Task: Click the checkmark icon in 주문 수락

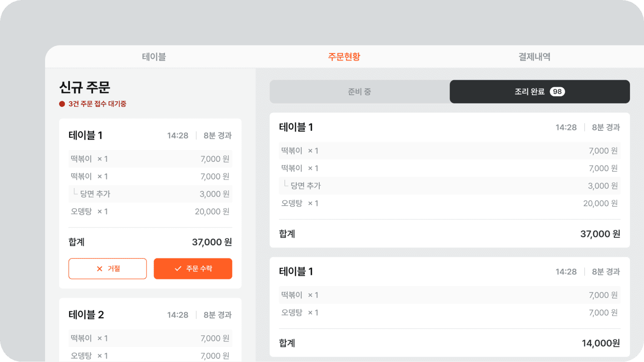Action: click(178, 269)
